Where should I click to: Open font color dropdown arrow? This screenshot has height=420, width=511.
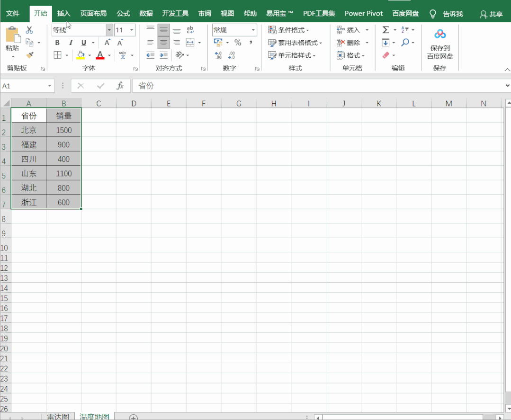tap(109, 55)
